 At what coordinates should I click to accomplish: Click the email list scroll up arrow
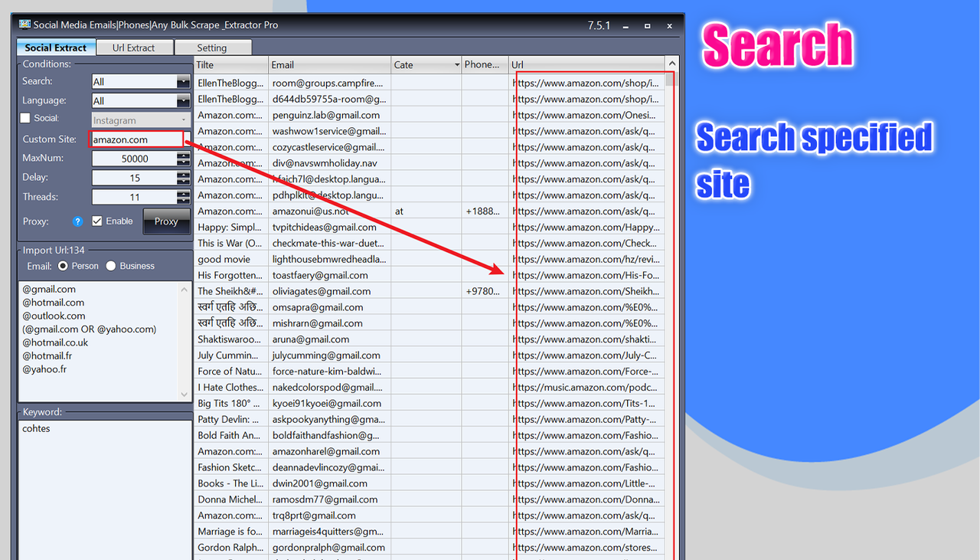(184, 290)
